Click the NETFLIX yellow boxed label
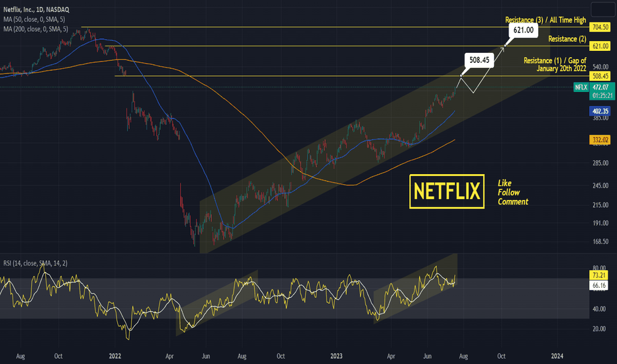The height and width of the screenshot is (364, 617). 447,192
